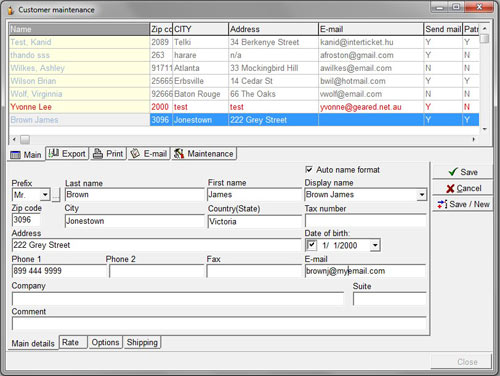500x376 pixels.
Task: Open the Date of birth calendar dropdown
Action: point(375,245)
